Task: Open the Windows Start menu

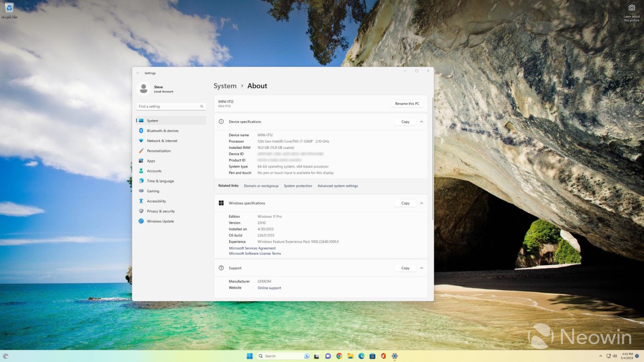Action: [250, 356]
